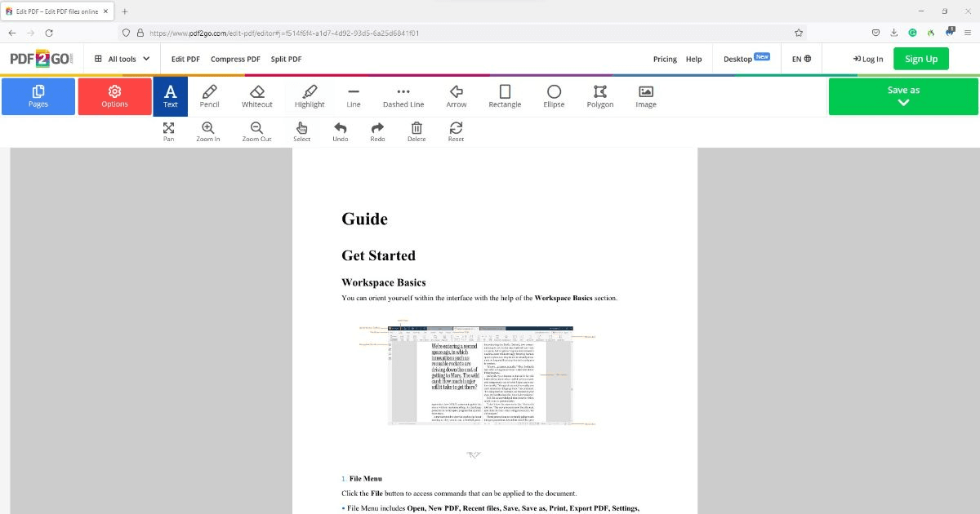Open the All tools dropdown
980x514 pixels.
[122, 59]
